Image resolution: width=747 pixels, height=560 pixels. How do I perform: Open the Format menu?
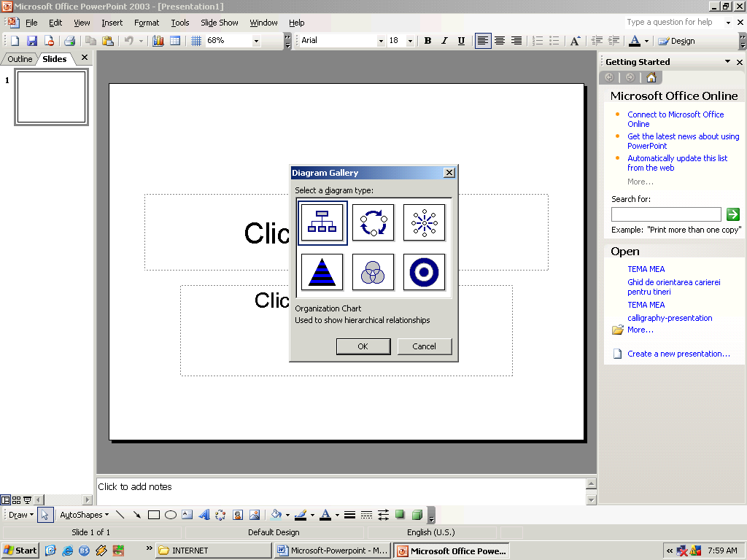tap(147, 23)
